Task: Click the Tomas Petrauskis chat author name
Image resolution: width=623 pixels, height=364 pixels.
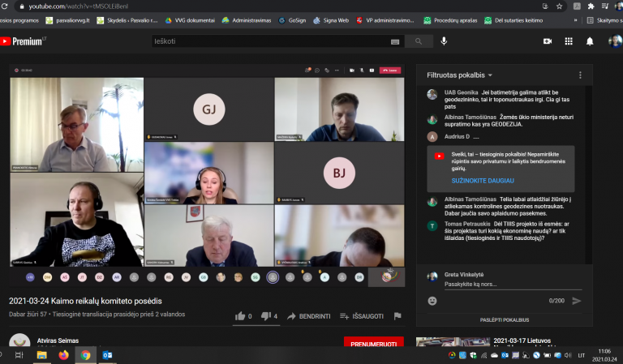Action: [467, 224]
